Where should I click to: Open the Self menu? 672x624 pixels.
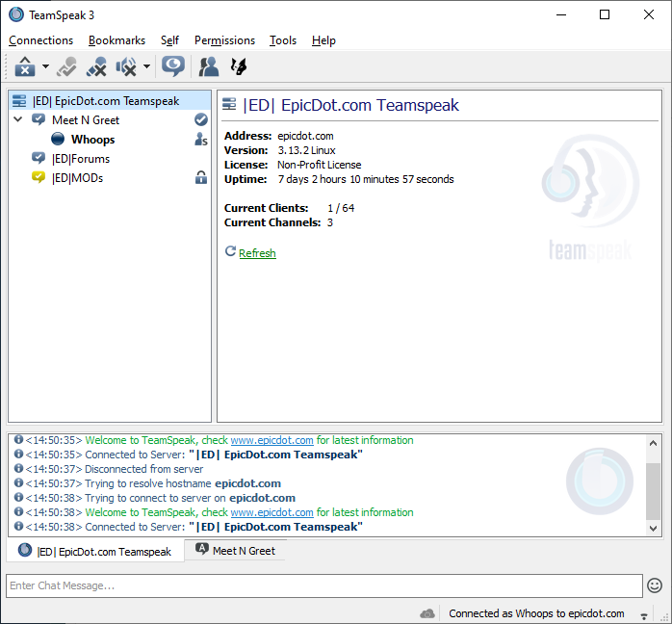pos(169,40)
